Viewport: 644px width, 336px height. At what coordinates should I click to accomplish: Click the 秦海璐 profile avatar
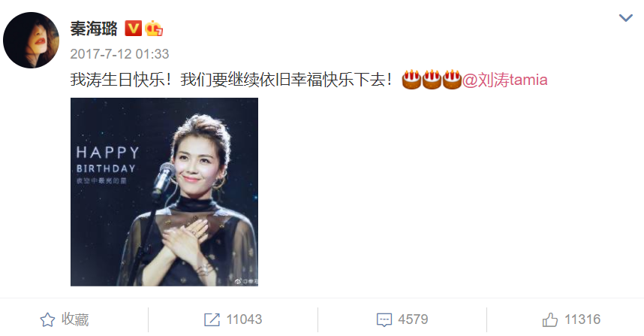[32, 41]
